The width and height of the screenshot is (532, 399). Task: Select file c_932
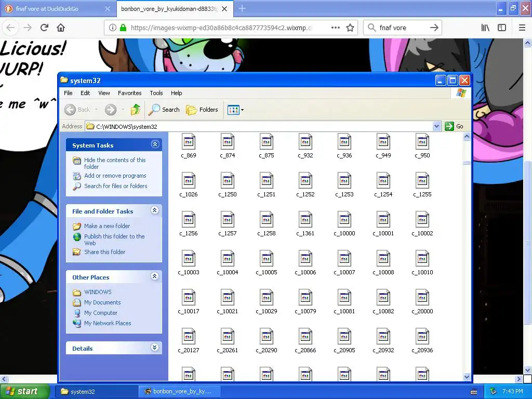tap(305, 146)
